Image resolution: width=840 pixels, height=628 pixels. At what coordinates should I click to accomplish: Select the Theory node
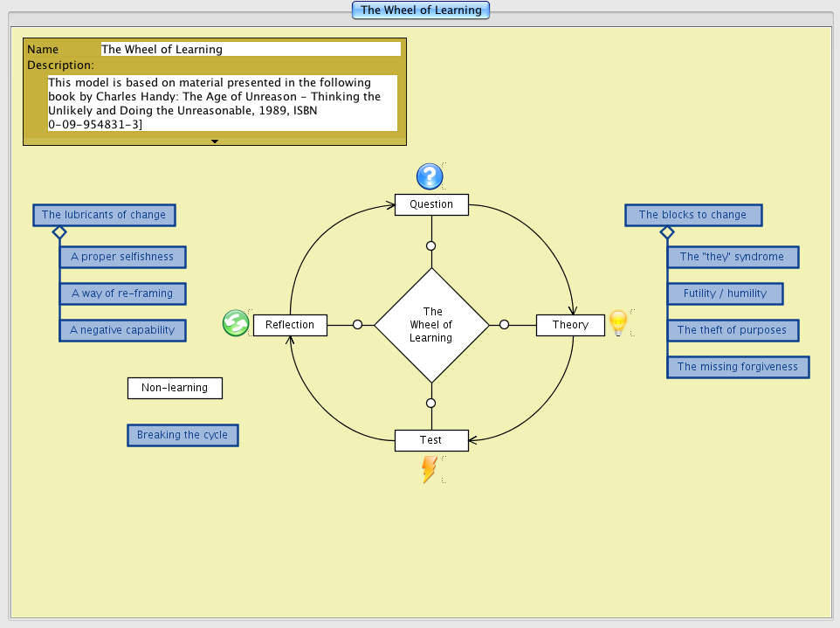point(570,325)
